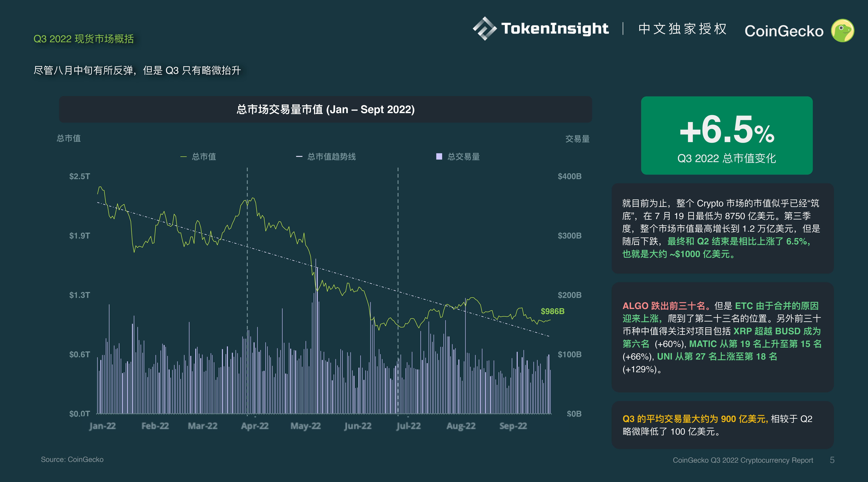
Task: Click the May-22 x-axis label
Action: pyautogui.click(x=306, y=426)
